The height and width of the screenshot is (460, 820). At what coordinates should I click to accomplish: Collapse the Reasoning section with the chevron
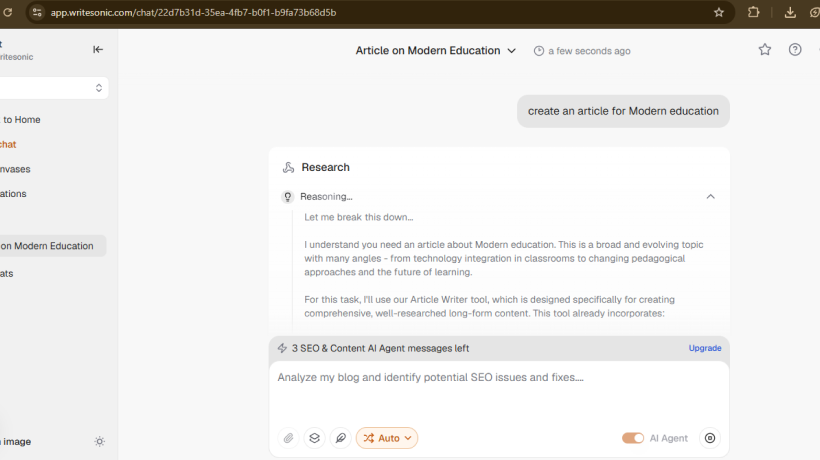pyautogui.click(x=710, y=197)
